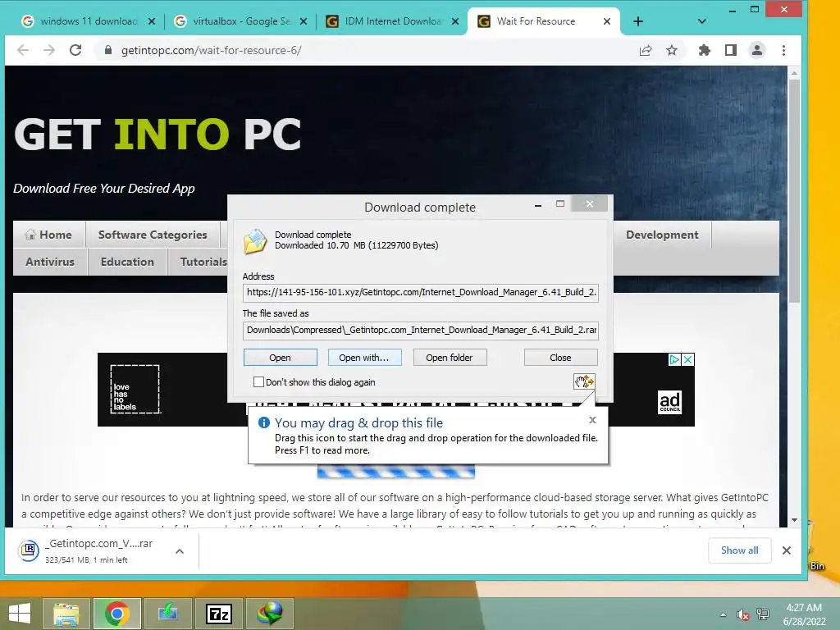Open Software Categories menu

pos(153,235)
